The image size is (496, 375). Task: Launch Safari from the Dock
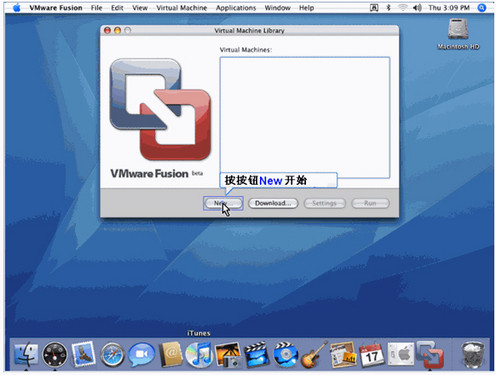pyautogui.click(x=113, y=355)
